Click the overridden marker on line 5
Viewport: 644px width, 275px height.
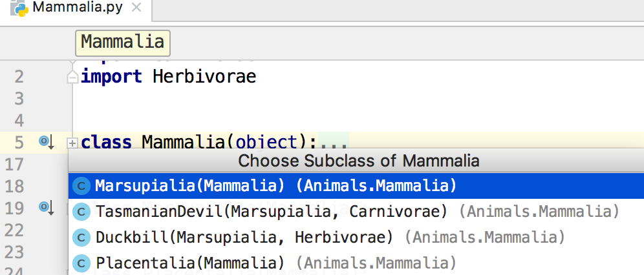(x=46, y=141)
